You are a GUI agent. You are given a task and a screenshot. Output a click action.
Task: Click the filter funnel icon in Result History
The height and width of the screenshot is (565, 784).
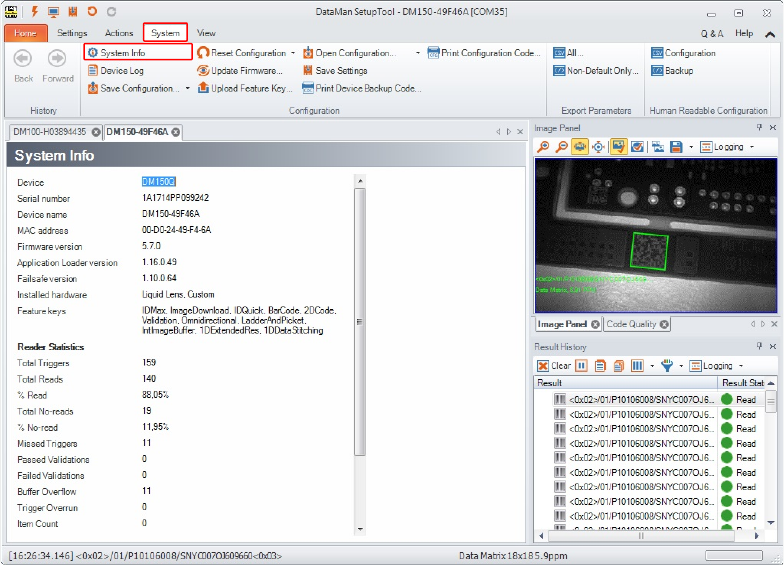pos(667,366)
